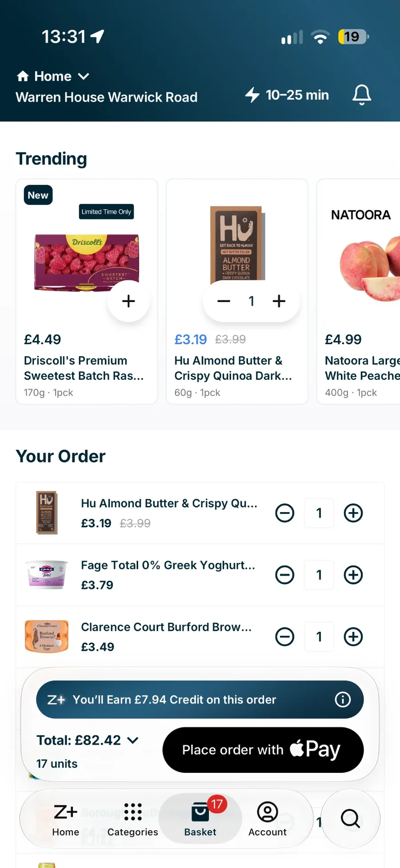
Task: Go to the Z+ Home tab
Action: 66,819
